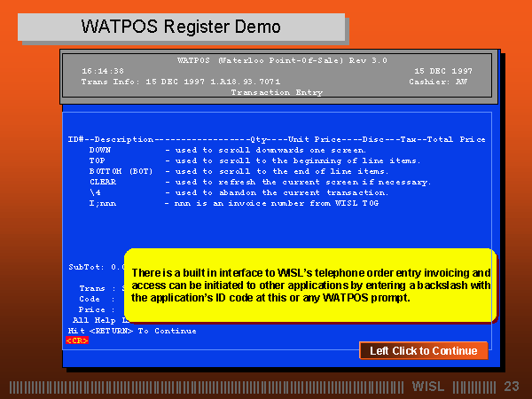Click the \4 abandon transaction command
The height and width of the screenshot is (399, 532).
click(x=94, y=192)
